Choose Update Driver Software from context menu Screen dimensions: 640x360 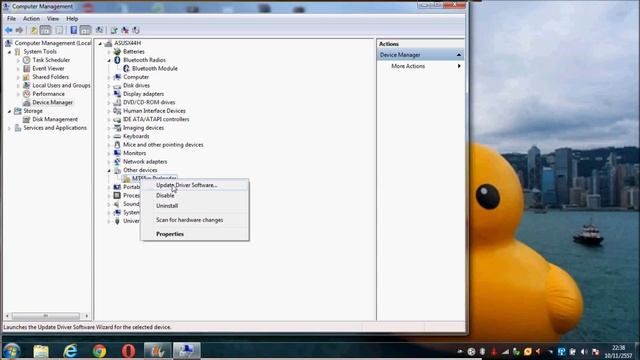195,185
